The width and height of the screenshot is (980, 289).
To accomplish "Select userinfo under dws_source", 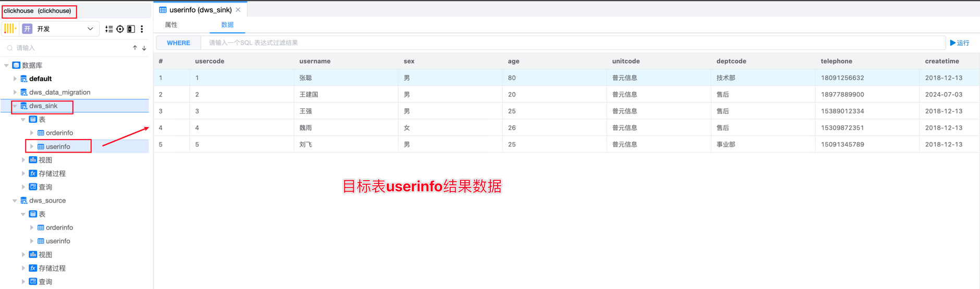I will click(58, 242).
